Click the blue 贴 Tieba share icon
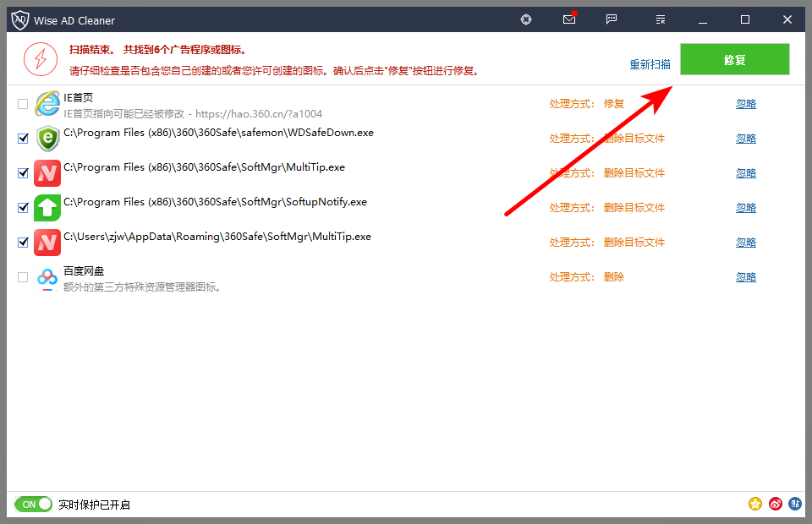 tap(795, 504)
